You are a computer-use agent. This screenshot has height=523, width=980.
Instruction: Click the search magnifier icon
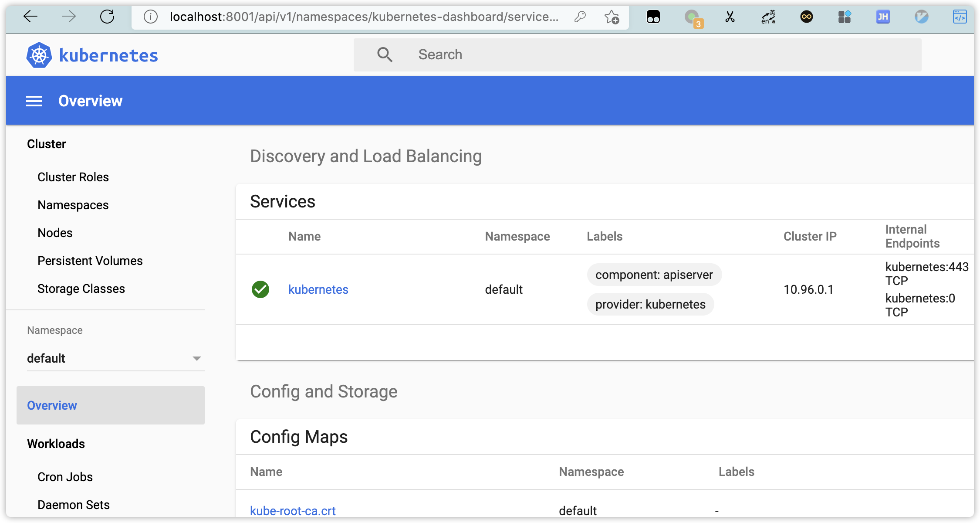tap(385, 55)
